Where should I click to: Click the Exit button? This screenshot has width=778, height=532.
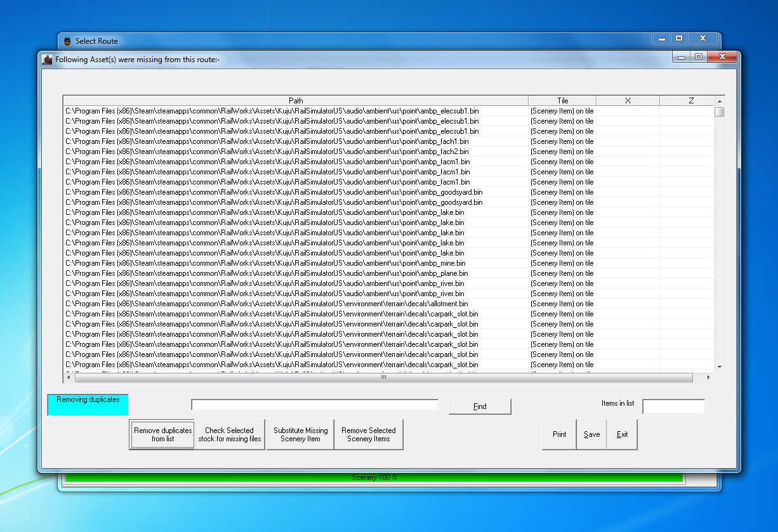[622, 434]
